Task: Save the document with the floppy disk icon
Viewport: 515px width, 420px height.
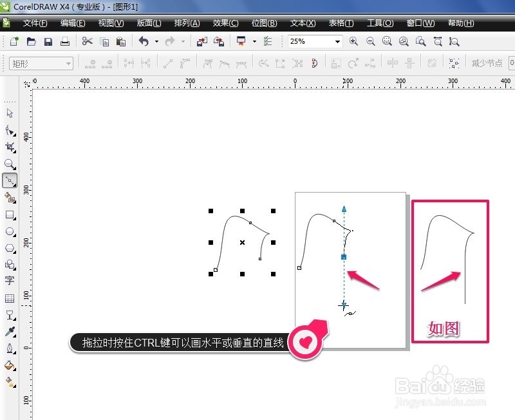Action: click(48, 41)
